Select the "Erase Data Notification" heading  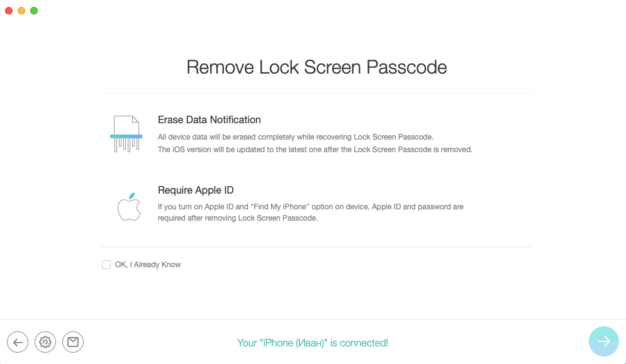coord(209,120)
